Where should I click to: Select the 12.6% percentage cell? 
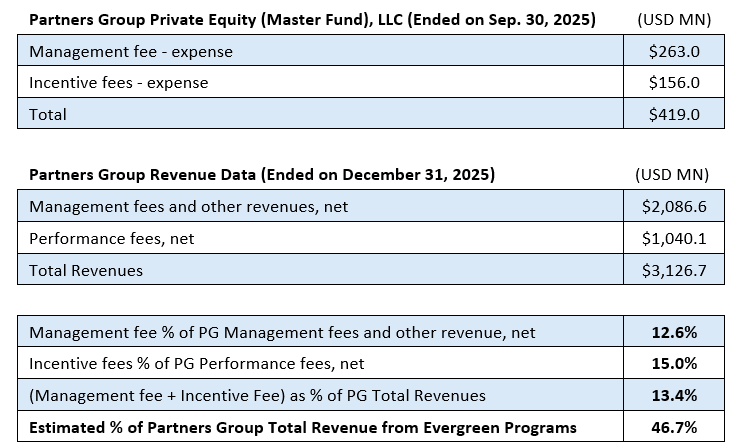click(673, 332)
